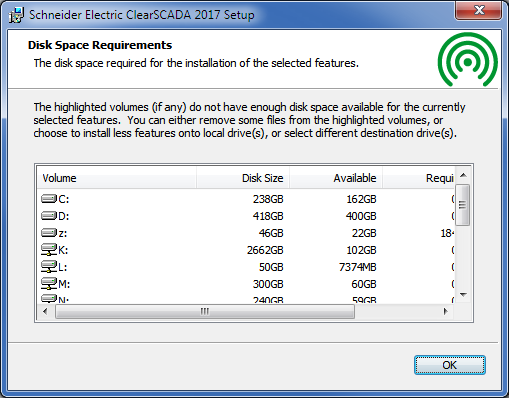
Task: Click the installer icon in title bar
Action: tap(16, 15)
